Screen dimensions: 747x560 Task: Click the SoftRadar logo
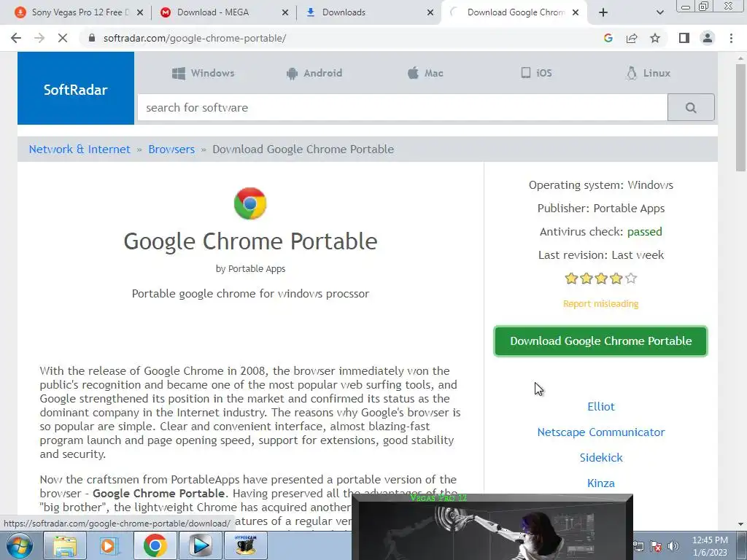coord(76,88)
